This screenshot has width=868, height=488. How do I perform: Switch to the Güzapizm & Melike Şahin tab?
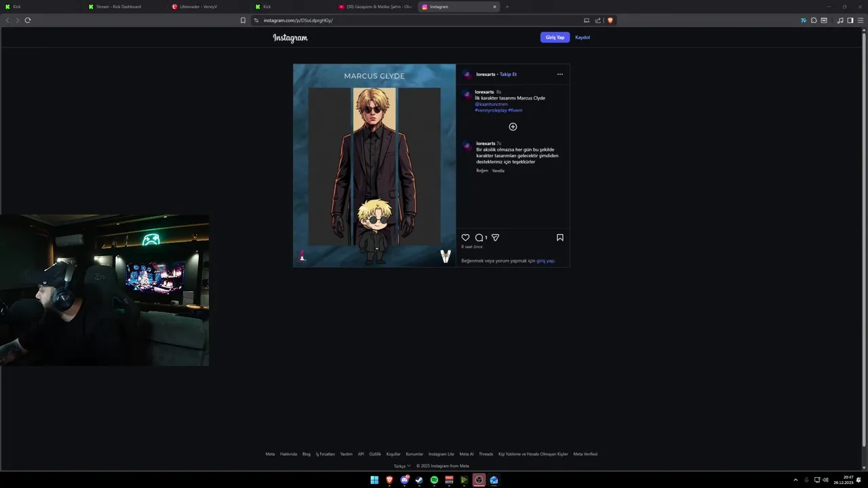pos(375,7)
